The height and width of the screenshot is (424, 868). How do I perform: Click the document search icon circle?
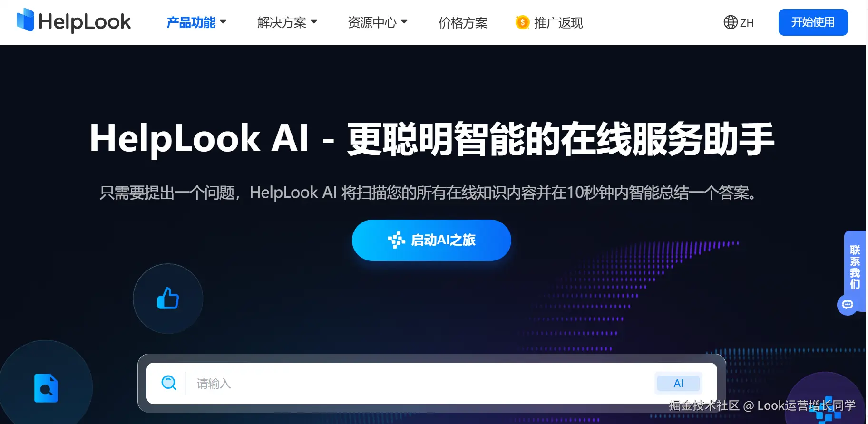46,387
